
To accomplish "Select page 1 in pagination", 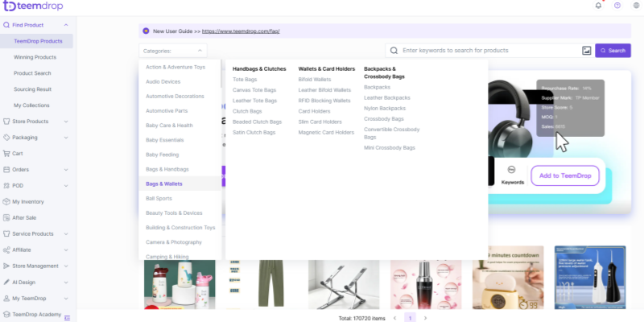I will (410, 318).
